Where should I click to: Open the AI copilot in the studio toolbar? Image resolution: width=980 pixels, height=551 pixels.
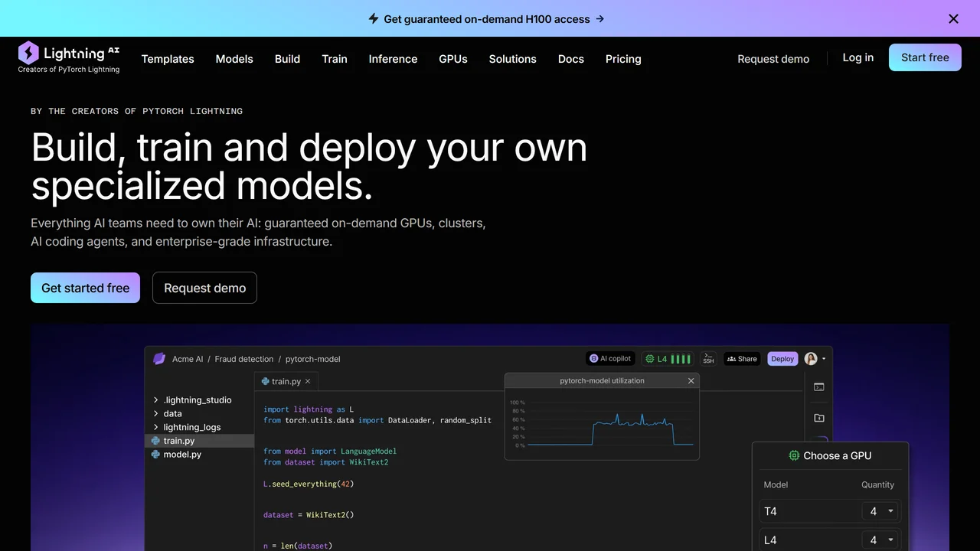coord(610,358)
